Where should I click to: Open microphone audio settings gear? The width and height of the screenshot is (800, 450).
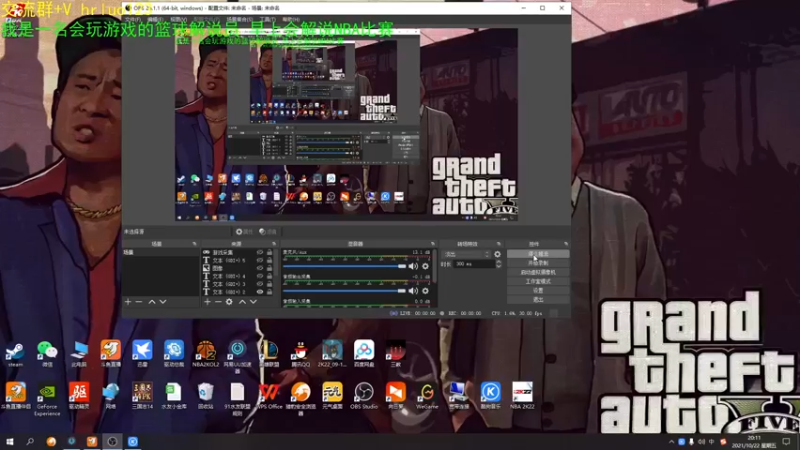click(x=425, y=266)
